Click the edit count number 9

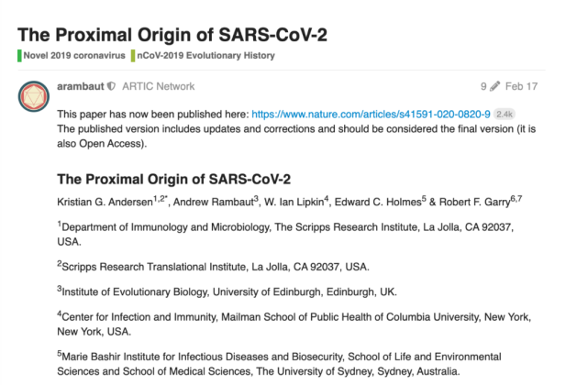tap(483, 86)
